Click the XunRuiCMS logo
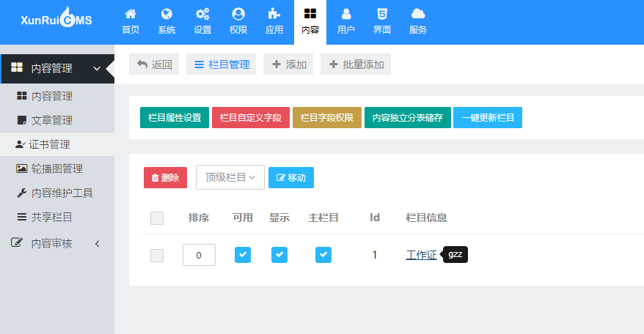644x334 pixels. [56, 18]
